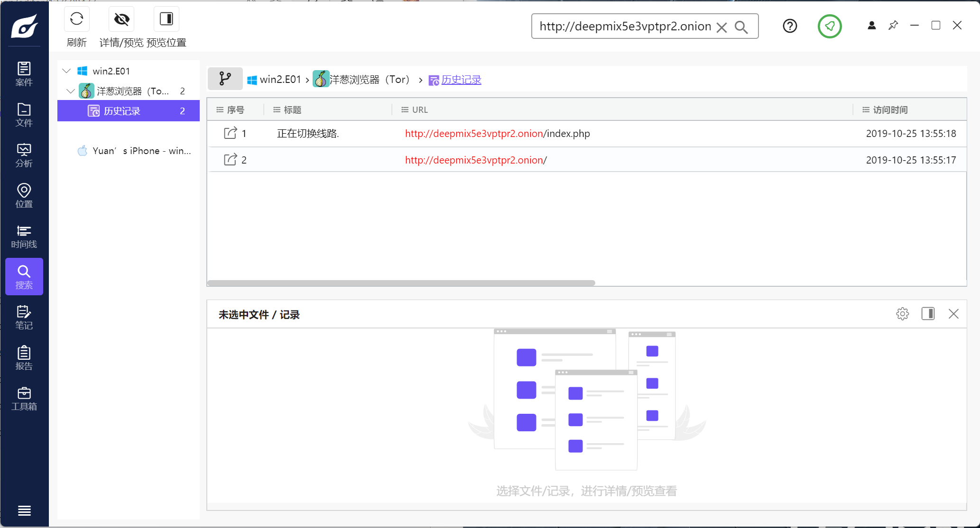Toggle the 详情/预览 eye icon
This screenshot has height=528, width=980.
121,19
